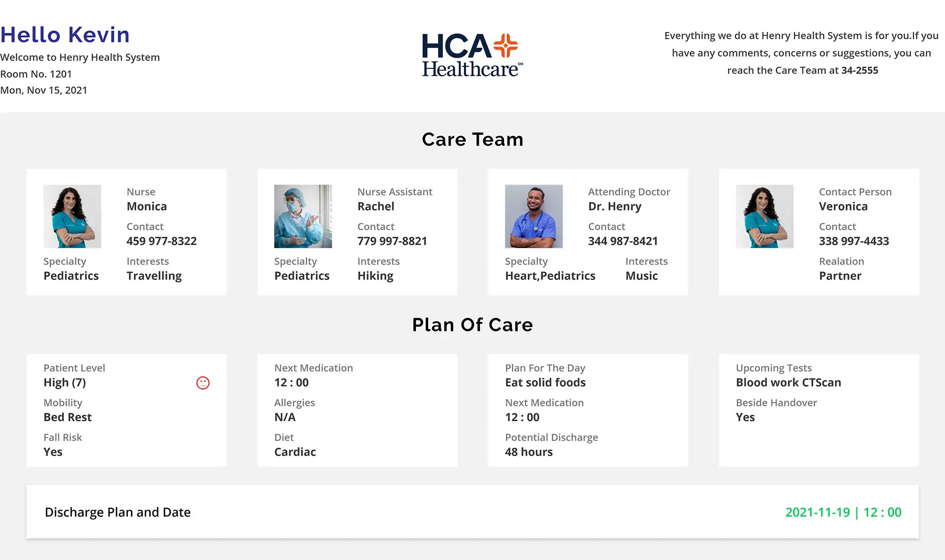The image size is (945, 560).
Task: Click the green discharge date 2021-11-19
Action: tap(818, 512)
